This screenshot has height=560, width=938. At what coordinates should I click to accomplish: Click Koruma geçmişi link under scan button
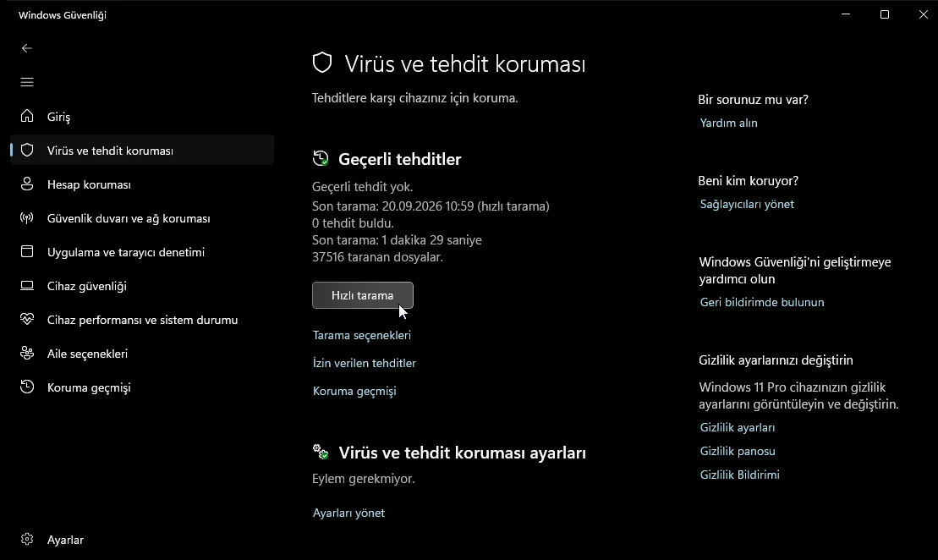point(354,391)
